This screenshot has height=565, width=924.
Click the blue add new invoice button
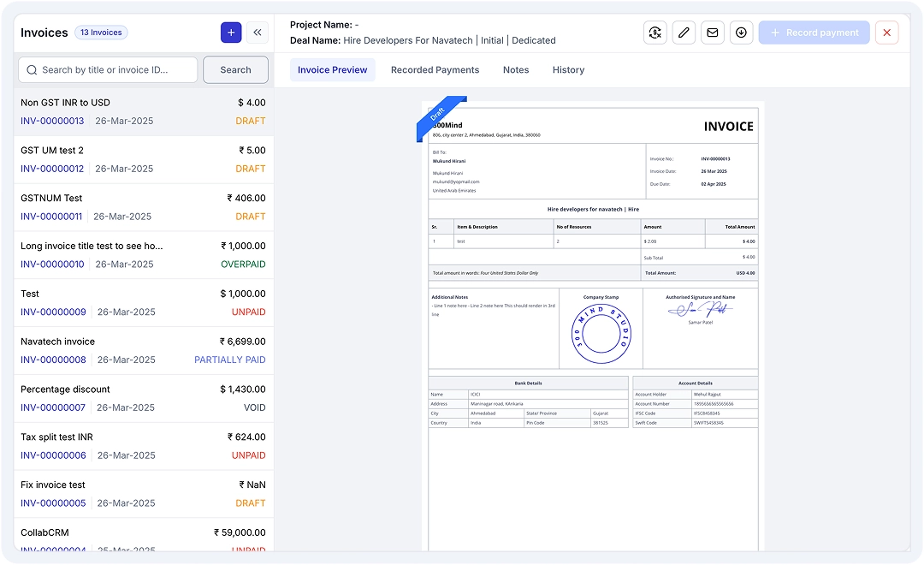click(231, 33)
